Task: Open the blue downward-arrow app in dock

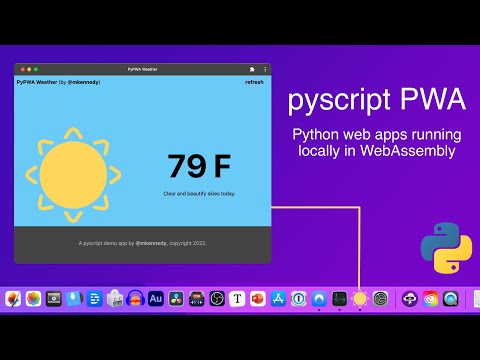Action: pyautogui.click(x=74, y=299)
